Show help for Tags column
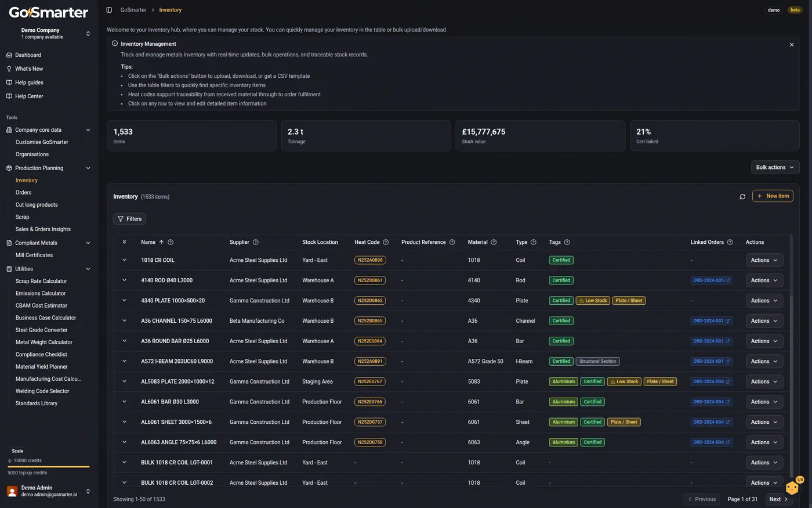 [567, 242]
